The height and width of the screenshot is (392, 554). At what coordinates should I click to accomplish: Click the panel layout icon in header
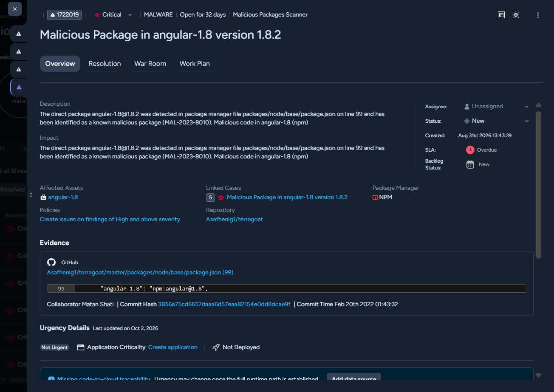click(x=501, y=15)
